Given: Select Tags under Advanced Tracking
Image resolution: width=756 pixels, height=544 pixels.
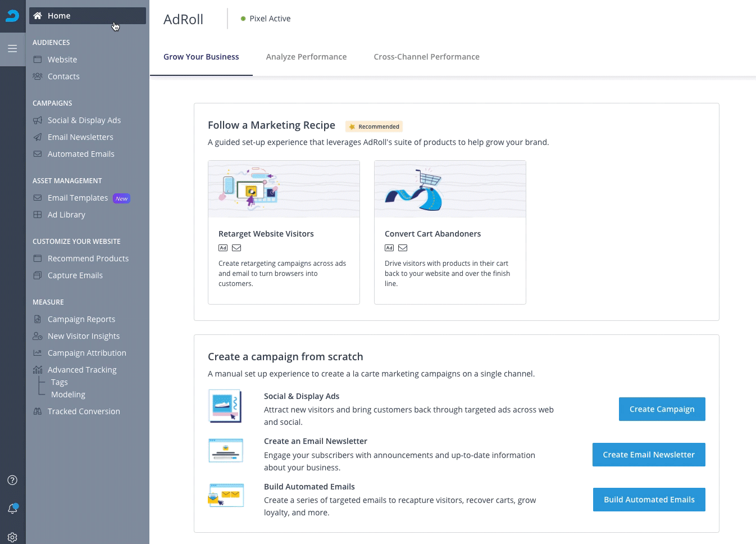Looking at the screenshot, I should (x=59, y=382).
